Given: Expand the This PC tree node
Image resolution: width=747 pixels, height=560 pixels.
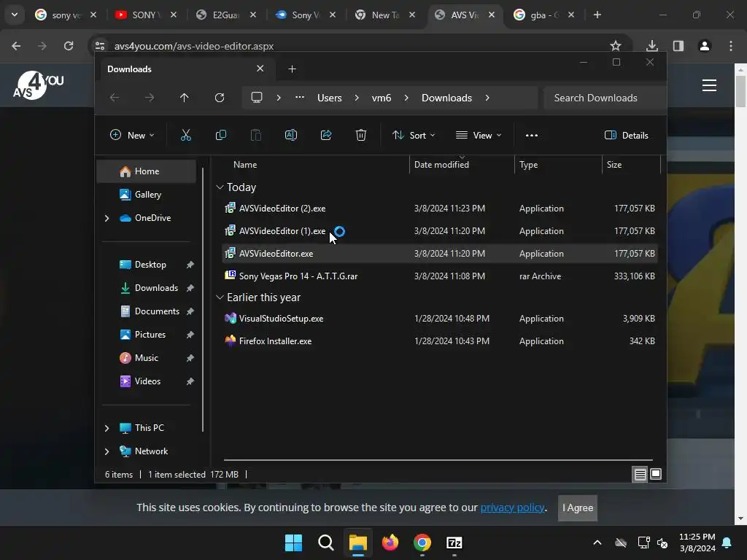Looking at the screenshot, I should pyautogui.click(x=107, y=428).
